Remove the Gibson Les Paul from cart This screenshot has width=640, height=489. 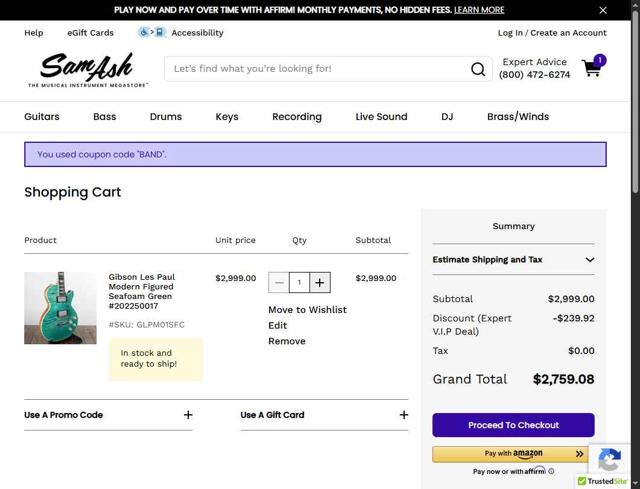coord(287,341)
